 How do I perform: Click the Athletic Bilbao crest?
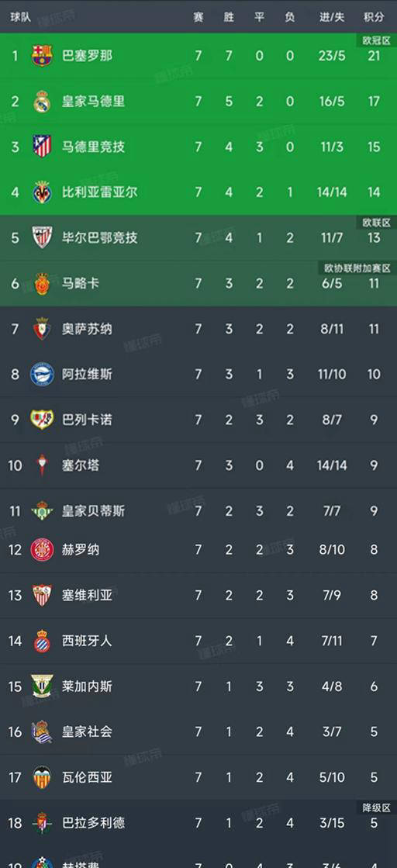(42, 237)
